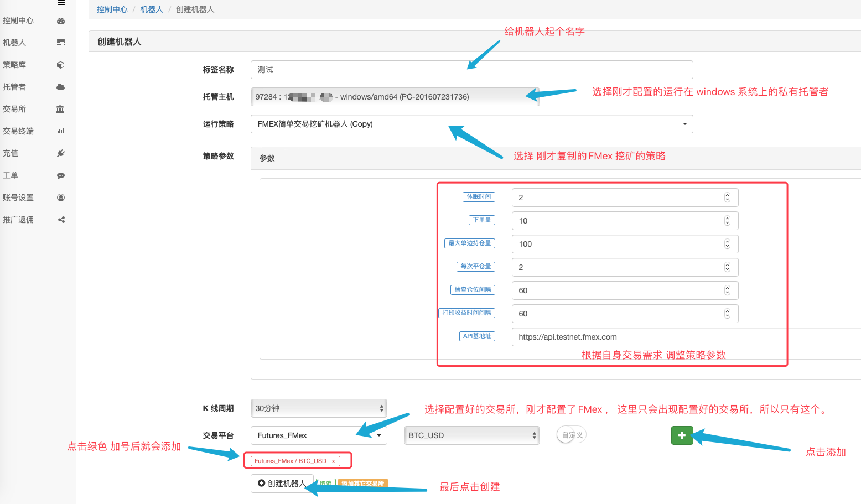Open the BTC_USD trading pair selector

point(471,435)
